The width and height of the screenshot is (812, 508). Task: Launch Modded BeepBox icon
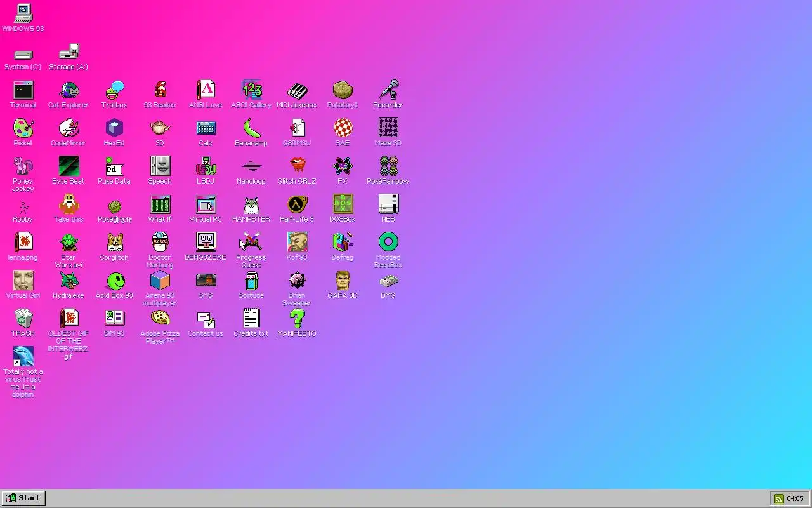click(388, 243)
